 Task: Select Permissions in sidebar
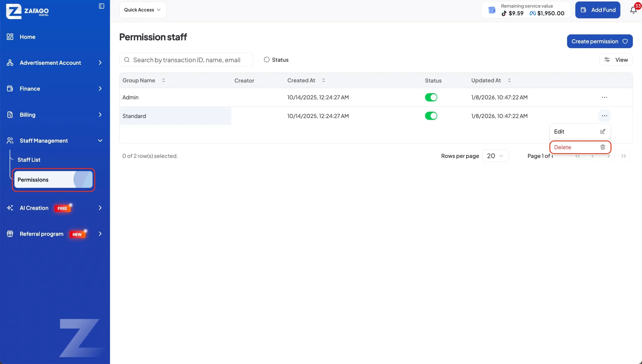[x=53, y=179]
